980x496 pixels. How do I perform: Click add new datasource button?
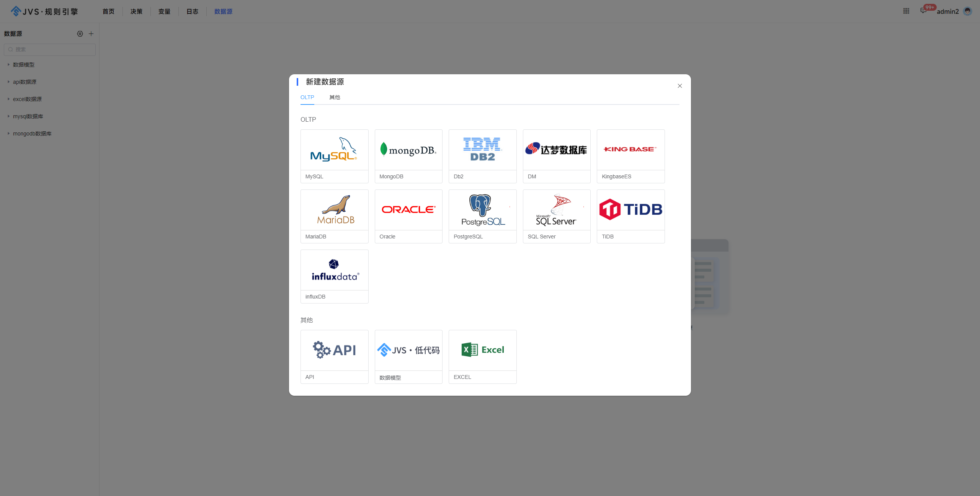(90, 34)
